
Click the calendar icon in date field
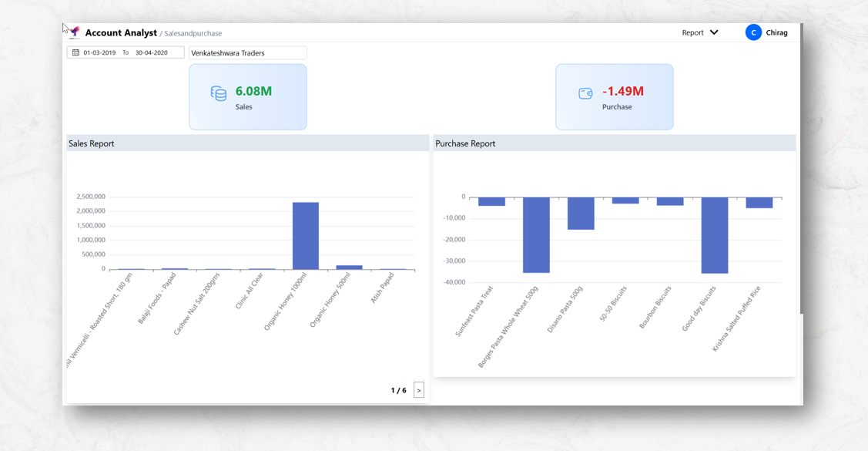pyautogui.click(x=75, y=52)
